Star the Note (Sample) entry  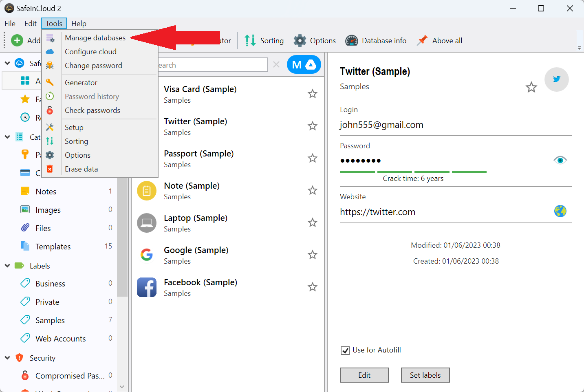(313, 190)
